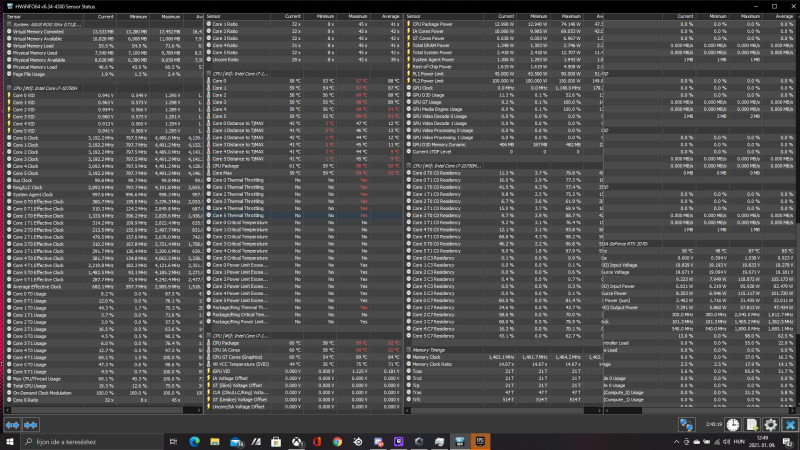The height and width of the screenshot is (450, 800).
Task: Open the remote center network computers icon
Action: tap(686, 424)
